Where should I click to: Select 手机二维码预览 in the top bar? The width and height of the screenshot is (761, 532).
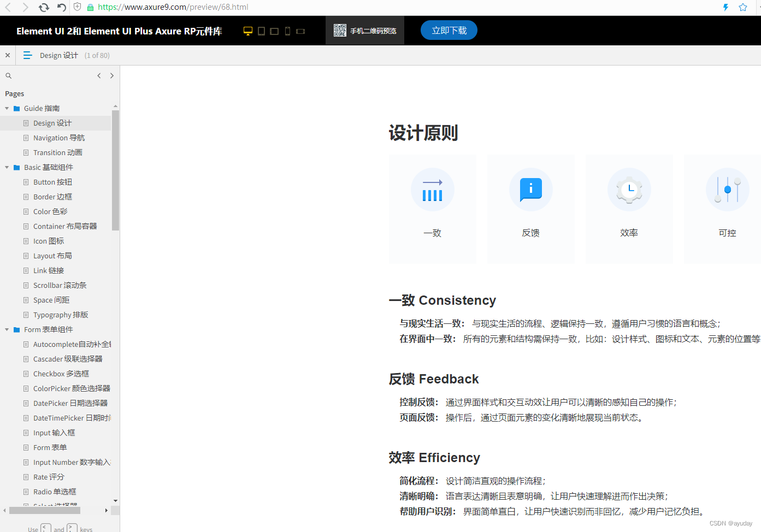click(x=370, y=30)
